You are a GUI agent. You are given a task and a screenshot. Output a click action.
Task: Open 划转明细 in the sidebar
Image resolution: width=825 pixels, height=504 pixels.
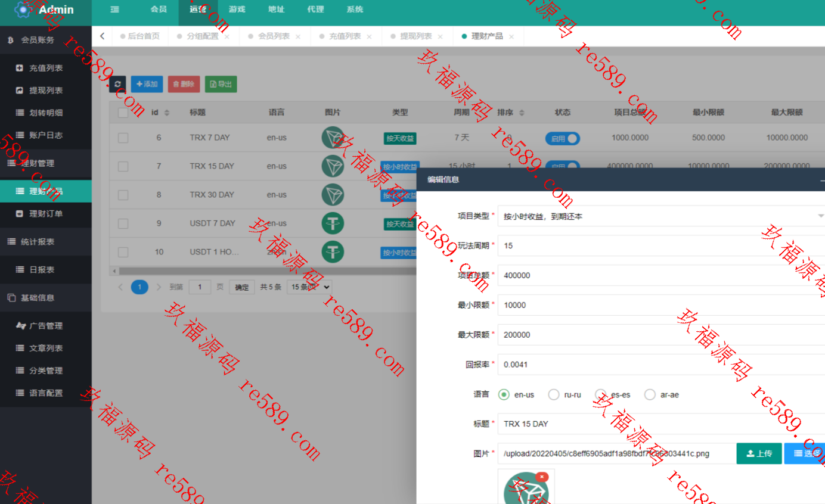[x=46, y=113]
